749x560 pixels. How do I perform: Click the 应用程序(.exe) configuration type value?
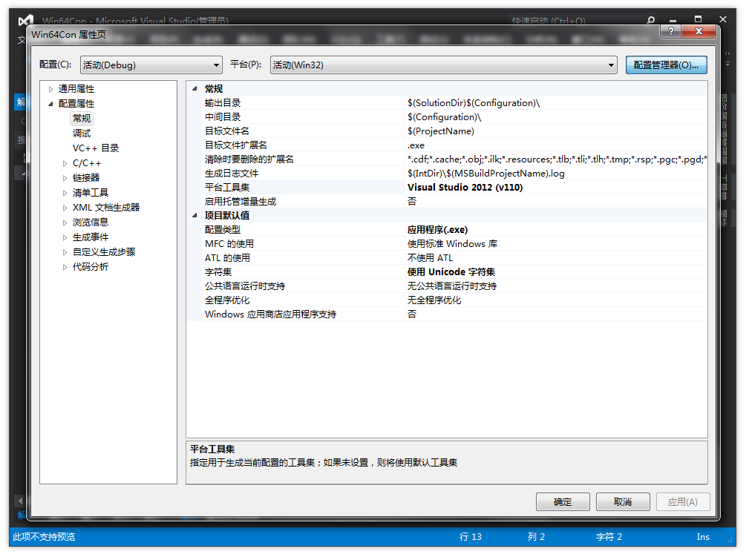pyautogui.click(x=437, y=230)
